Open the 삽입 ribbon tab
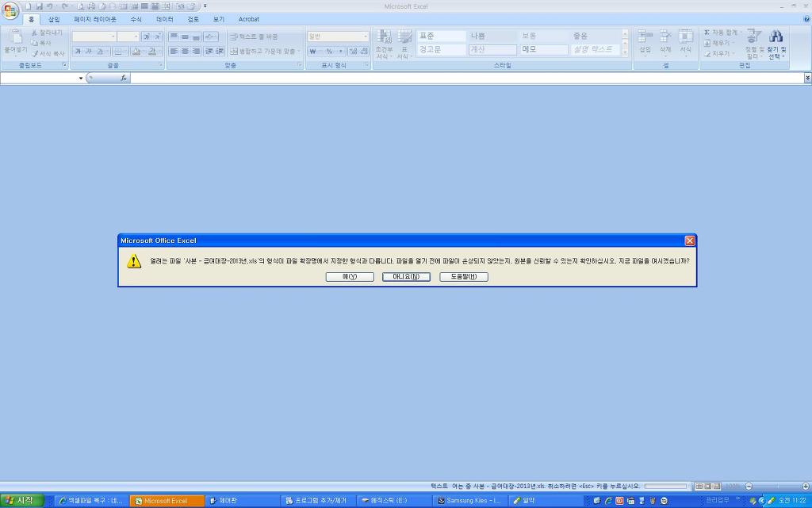The height and width of the screenshot is (508, 812). tap(53, 19)
